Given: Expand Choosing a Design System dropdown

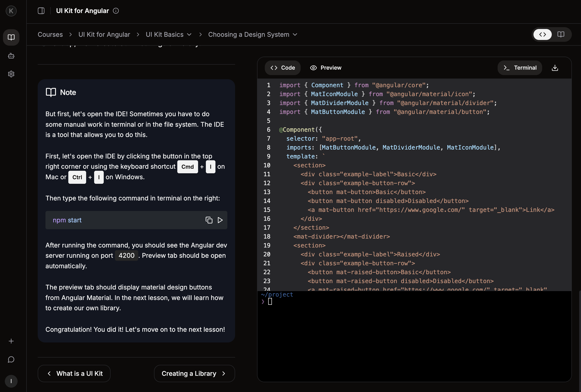Looking at the screenshot, I should [295, 34].
